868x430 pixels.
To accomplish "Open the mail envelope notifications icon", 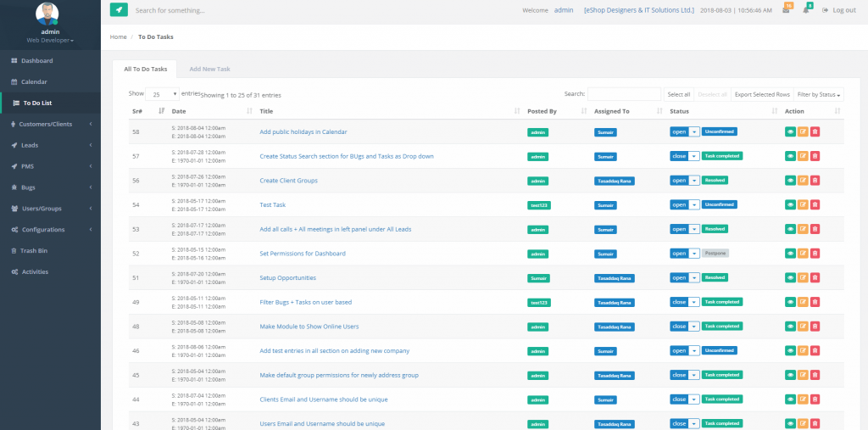I will 786,10.
